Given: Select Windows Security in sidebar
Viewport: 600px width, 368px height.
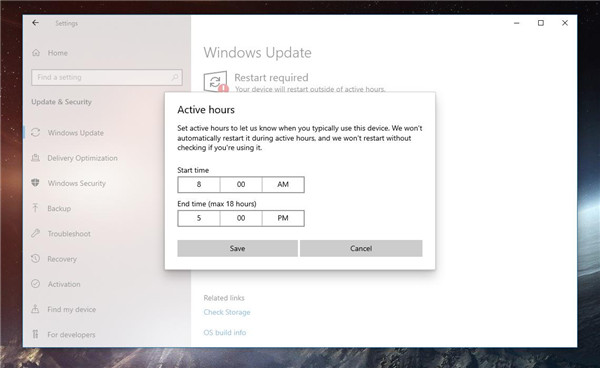Looking at the screenshot, I should point(77,183).
